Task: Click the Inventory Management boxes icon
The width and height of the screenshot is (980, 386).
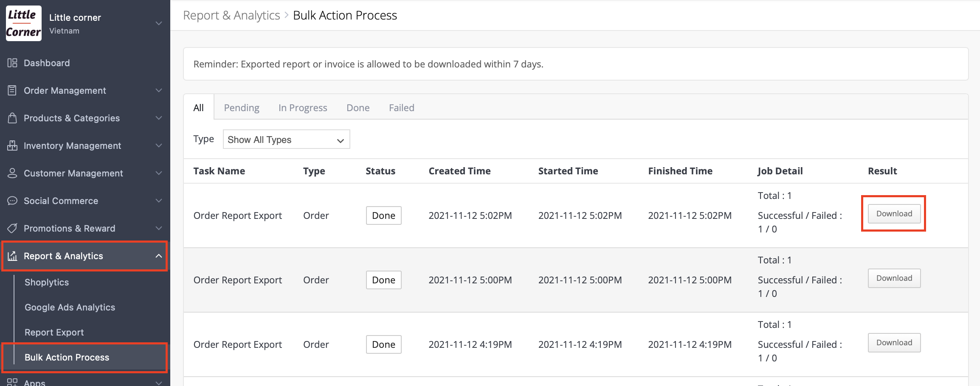Action: pos(12,145)
